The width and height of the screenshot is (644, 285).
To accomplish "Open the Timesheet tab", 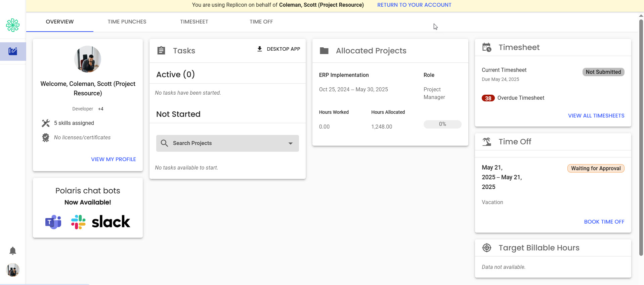I will click(x=194, y=22).
